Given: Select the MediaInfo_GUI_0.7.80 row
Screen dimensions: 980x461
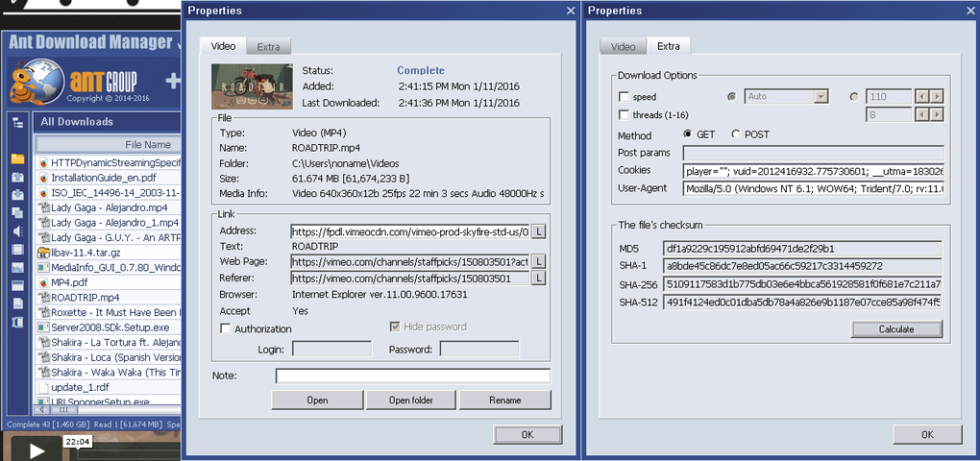Looking at the screenshot, I should (x=110, y=267).
